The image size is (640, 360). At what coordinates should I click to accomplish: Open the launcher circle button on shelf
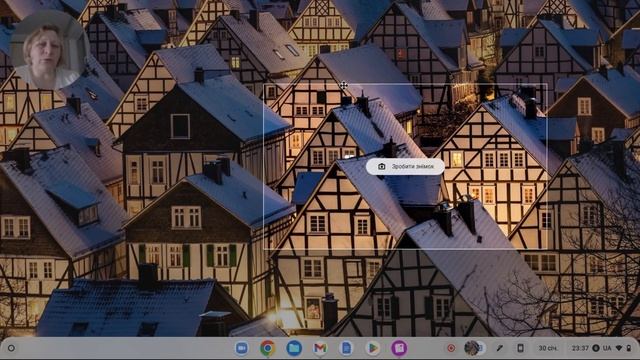(x=11, y=348)
